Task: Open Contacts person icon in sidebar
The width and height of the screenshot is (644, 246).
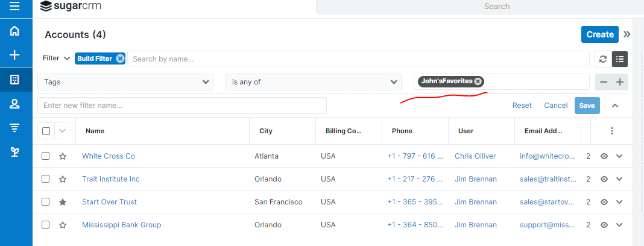Action: pos(15,104)
